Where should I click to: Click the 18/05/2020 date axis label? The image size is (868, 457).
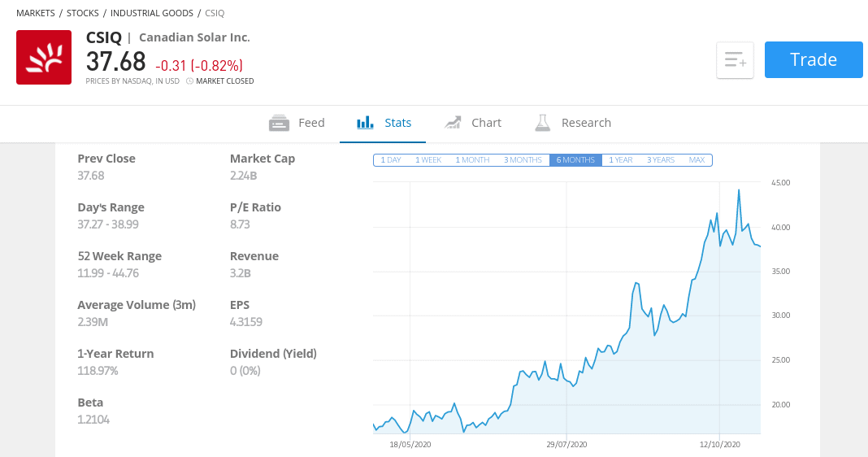pos(410,444)
